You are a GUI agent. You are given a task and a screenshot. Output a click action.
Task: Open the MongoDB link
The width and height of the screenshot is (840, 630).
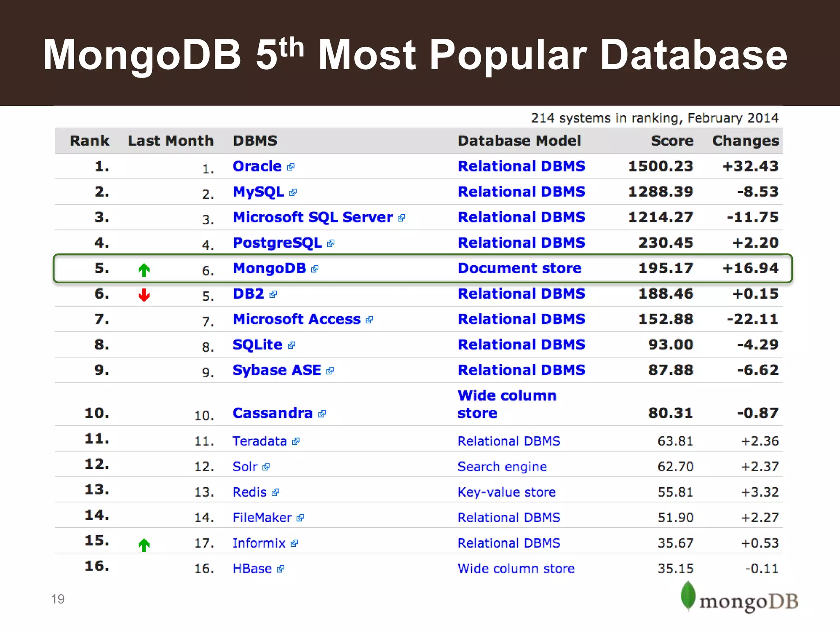[269, 268]
